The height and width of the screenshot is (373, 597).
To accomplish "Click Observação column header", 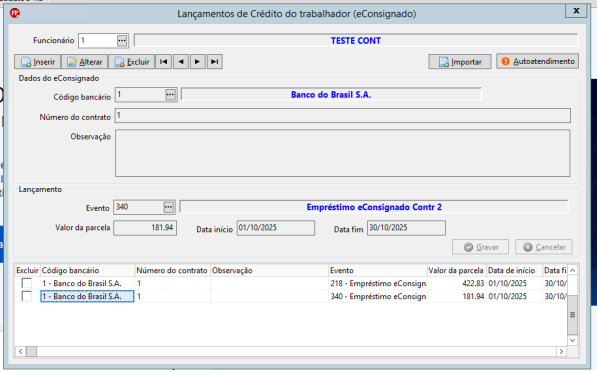I will coord(270,270).
